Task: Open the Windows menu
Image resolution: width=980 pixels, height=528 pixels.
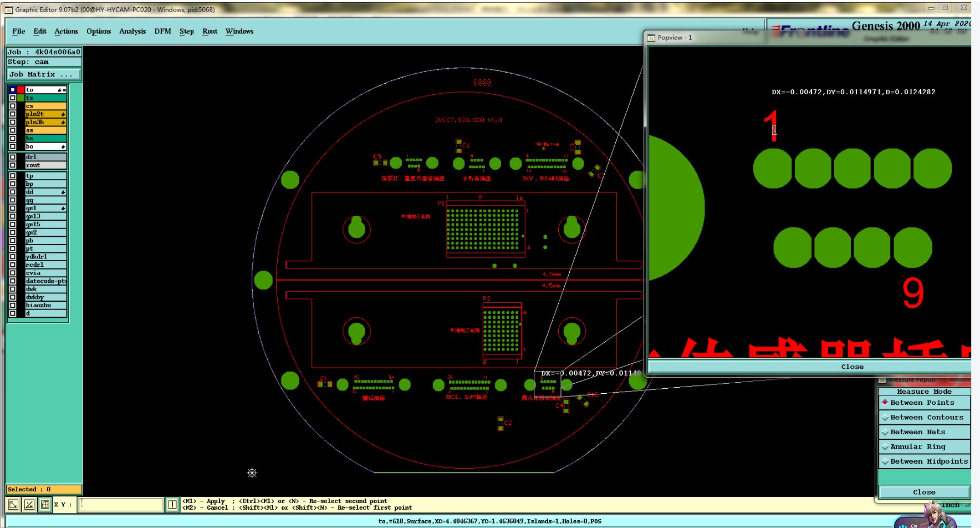Action: [x=239, y=31]
